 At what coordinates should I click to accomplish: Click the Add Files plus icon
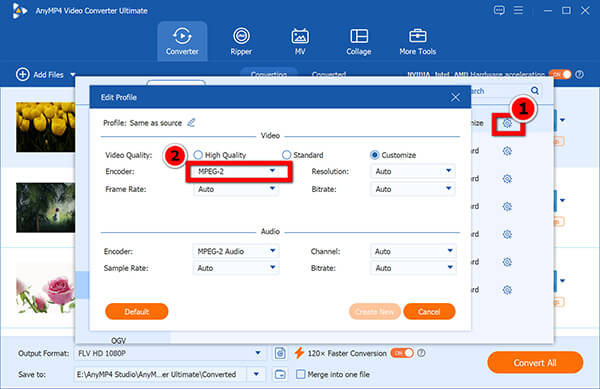coord(23,74)
